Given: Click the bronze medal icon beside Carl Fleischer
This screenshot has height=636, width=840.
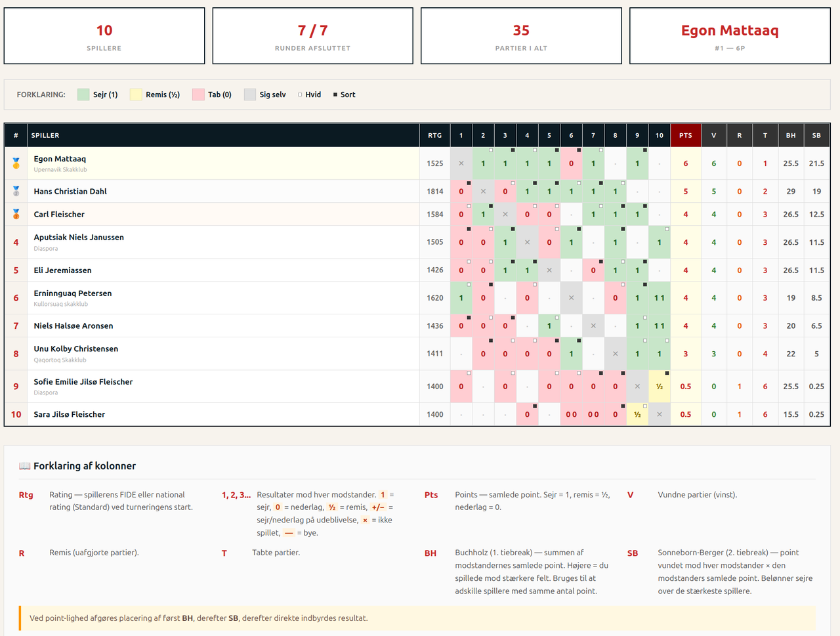Looking at the screenshot, I should pyautogui.click(x=16, y=215).
